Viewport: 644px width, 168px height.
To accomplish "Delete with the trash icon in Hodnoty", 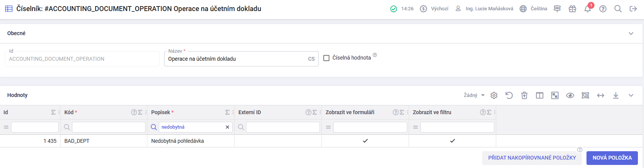I will point(524,95).
